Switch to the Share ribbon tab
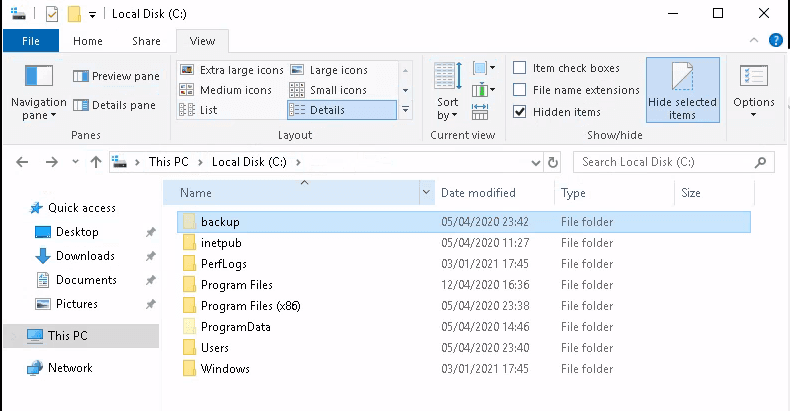The height and width of the screenshot is (411, 790). coord(146,41)
